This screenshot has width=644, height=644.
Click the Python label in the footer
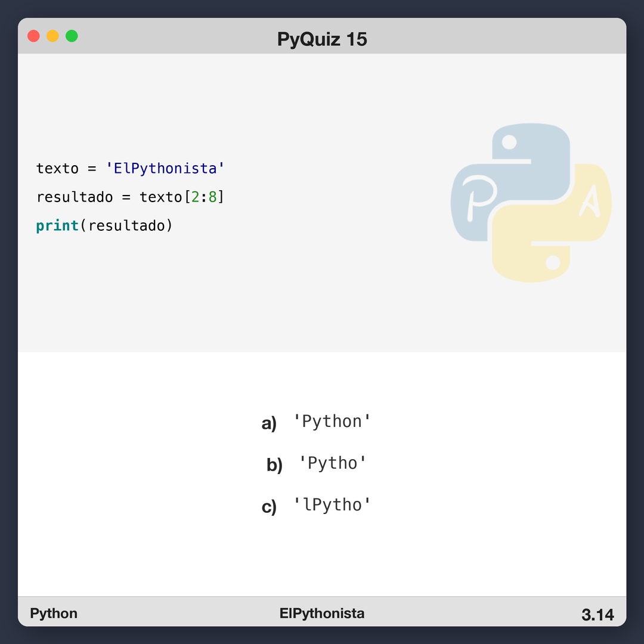(x=54, y=614)
